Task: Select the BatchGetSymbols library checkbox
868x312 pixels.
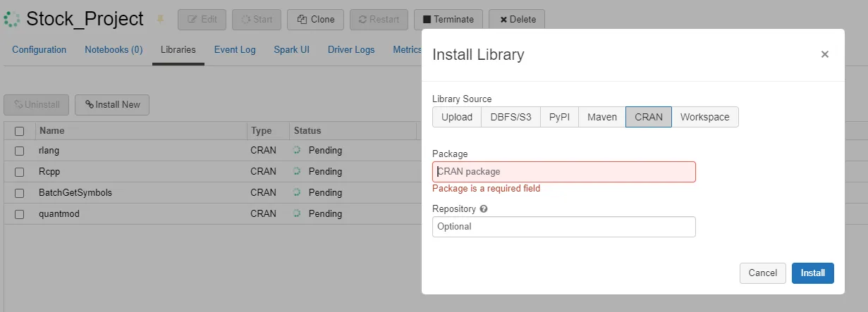Action: [x=20, y=192]
